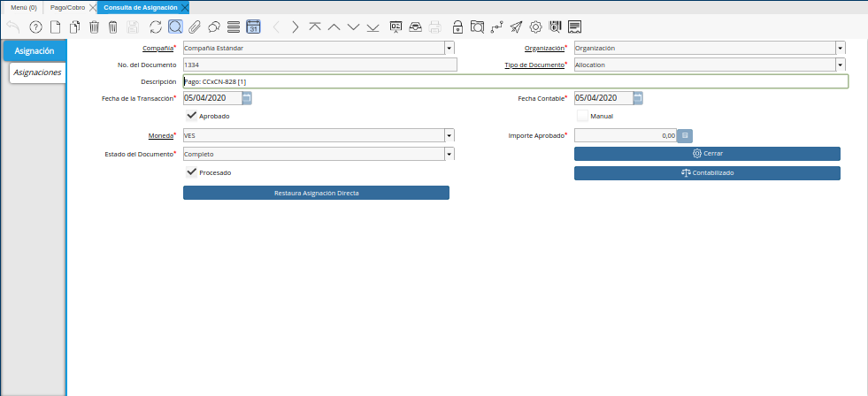The width and height of the screenshot is (868, 396).
Task: Open active workflows node icon
Action: [496, 27]
